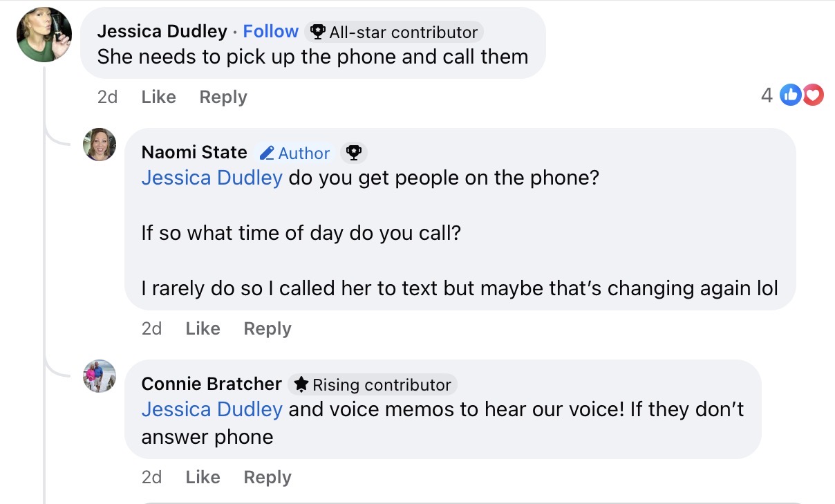Like Connie Bratcher's reply
This screenshot has width=835, height=504.
pyautogui.click(x=203, y=478)
